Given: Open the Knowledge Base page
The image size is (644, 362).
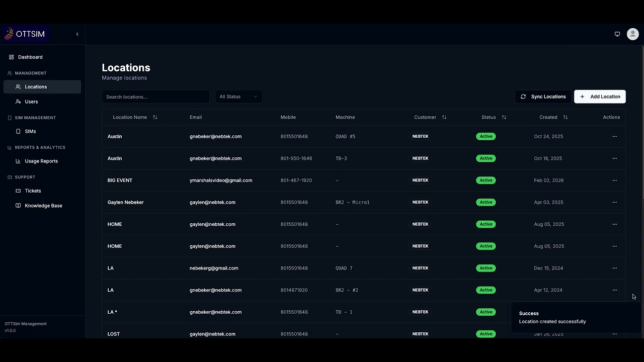Looking at the screenshot, I should coord(42,206).
